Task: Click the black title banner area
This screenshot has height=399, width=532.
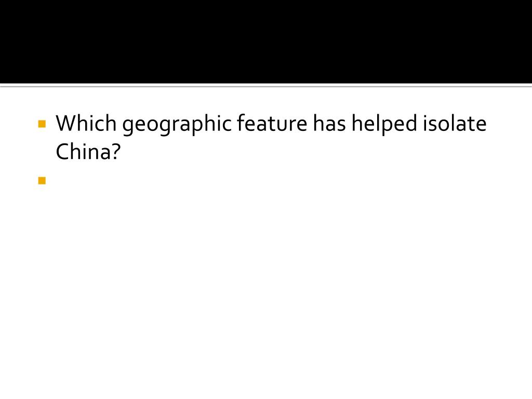Action: click(x=266, y=42)
